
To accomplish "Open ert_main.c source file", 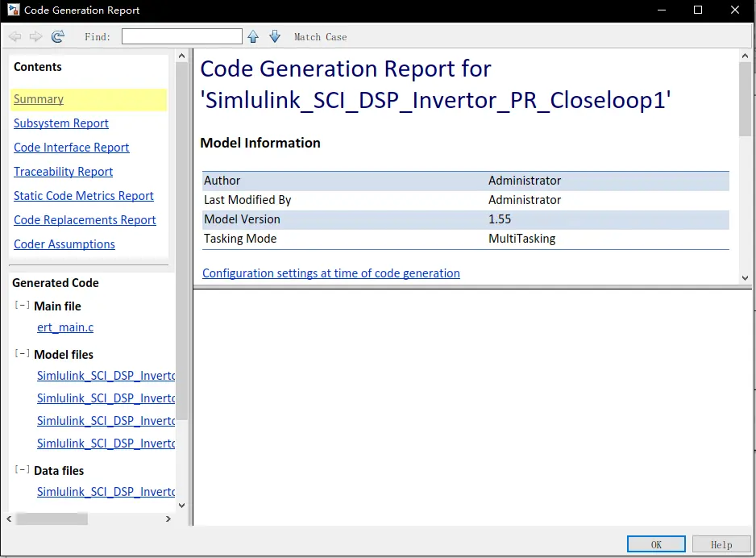I will click(x=65, y=327).
